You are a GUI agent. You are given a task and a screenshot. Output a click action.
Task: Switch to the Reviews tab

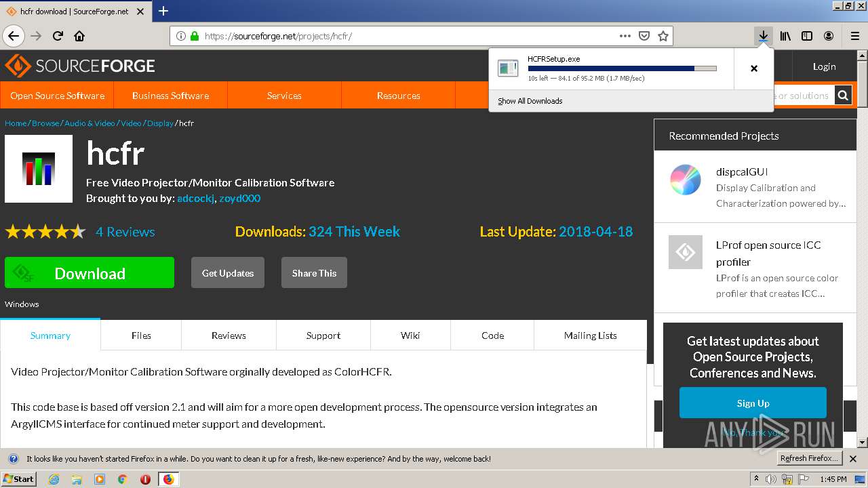[x=229, y=335]
